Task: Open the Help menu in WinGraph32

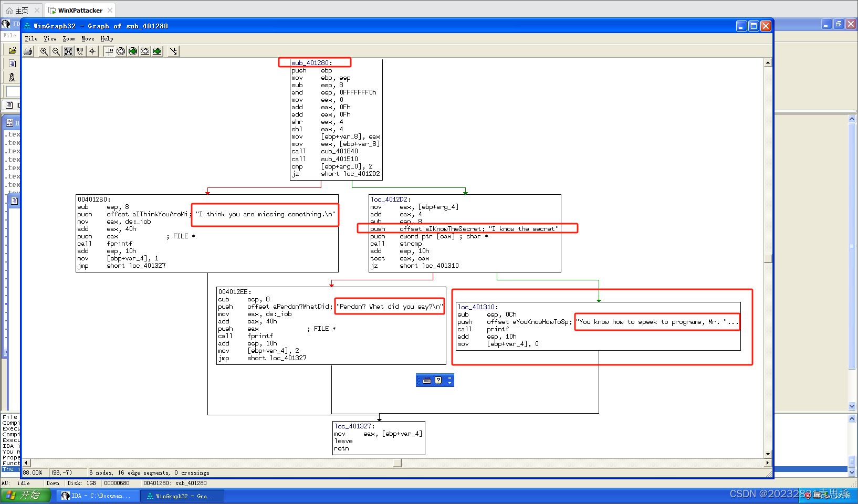Action: [107, 39]
